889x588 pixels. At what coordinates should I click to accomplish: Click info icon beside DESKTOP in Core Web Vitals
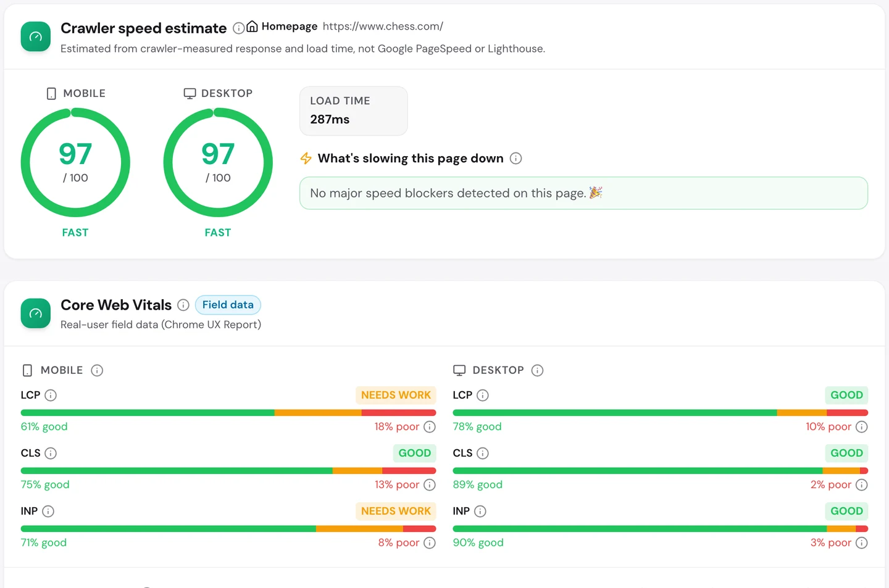click(x=538, y=370)
